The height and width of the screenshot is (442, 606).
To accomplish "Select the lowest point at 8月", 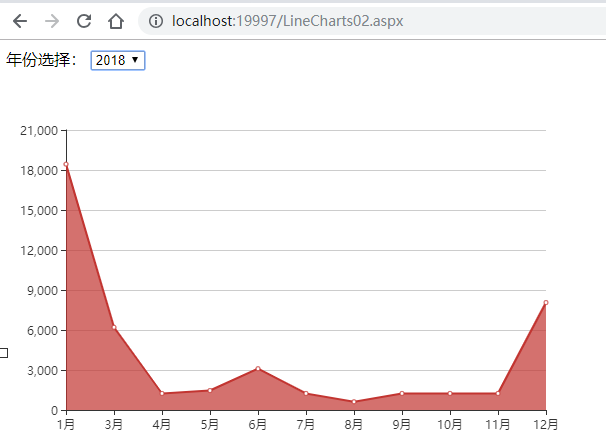I will click(x=354, y=402).
